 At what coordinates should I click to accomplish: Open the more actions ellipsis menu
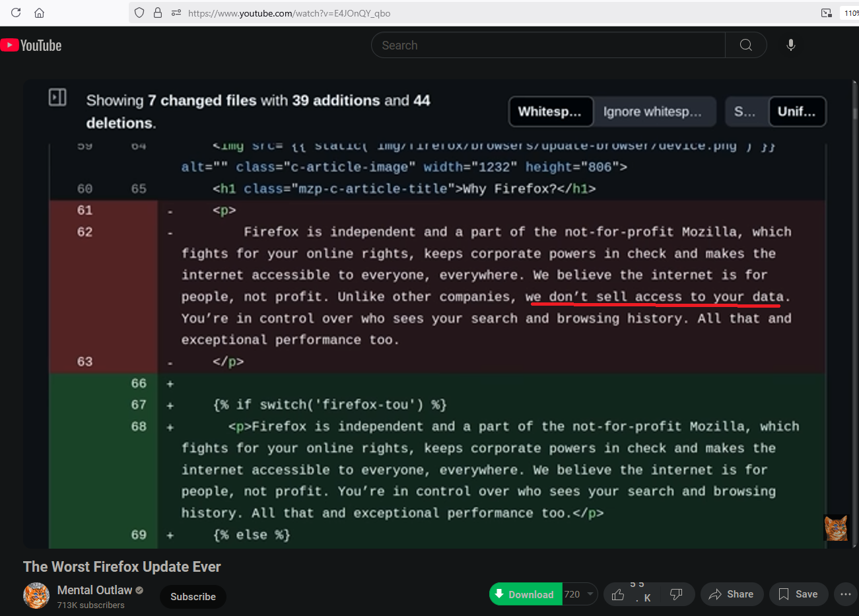click(846, 594)
